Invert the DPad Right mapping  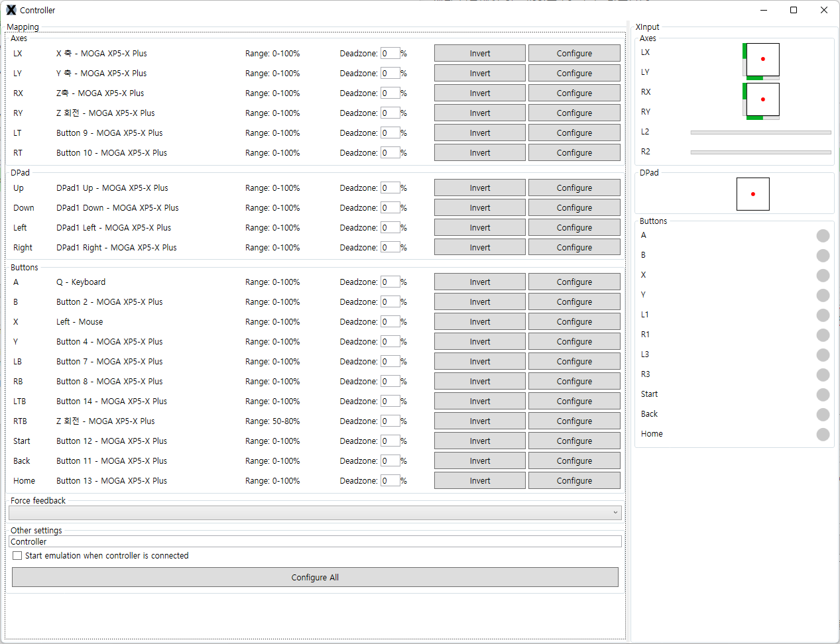(x=480, y=247)
